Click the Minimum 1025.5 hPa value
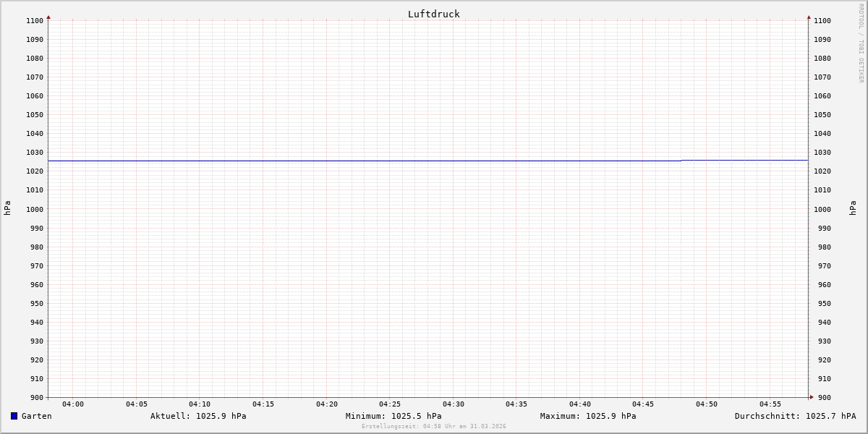Screen dimensions: 868x434 tap(393, 416)
